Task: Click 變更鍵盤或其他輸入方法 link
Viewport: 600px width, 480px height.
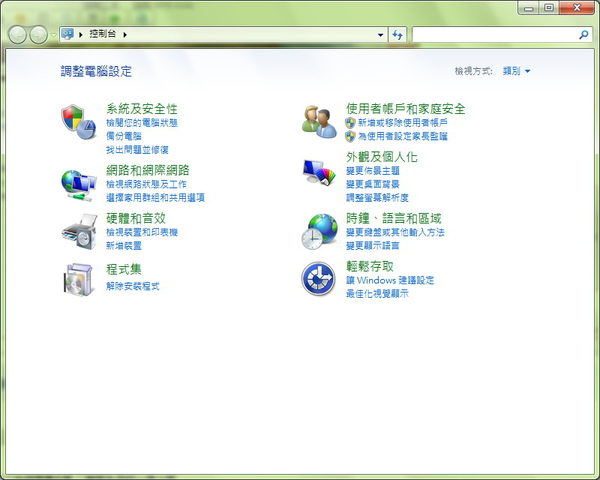Action: point(395,232)
